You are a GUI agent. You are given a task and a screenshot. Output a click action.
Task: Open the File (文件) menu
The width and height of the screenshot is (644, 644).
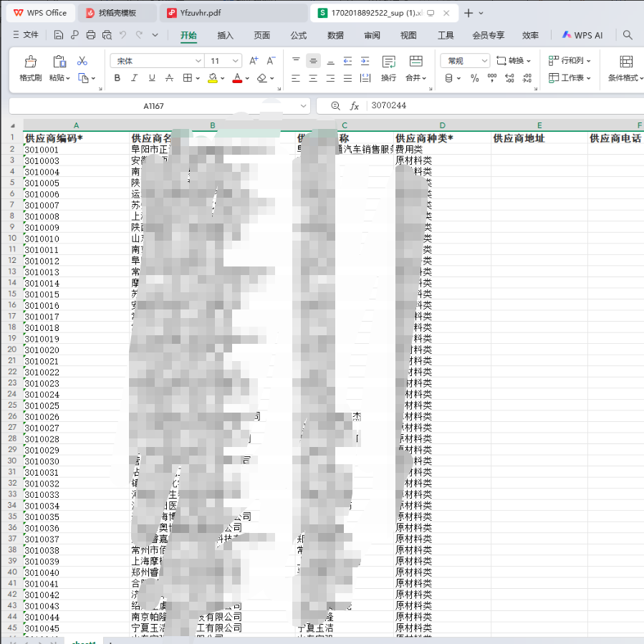tap(26, 35)
